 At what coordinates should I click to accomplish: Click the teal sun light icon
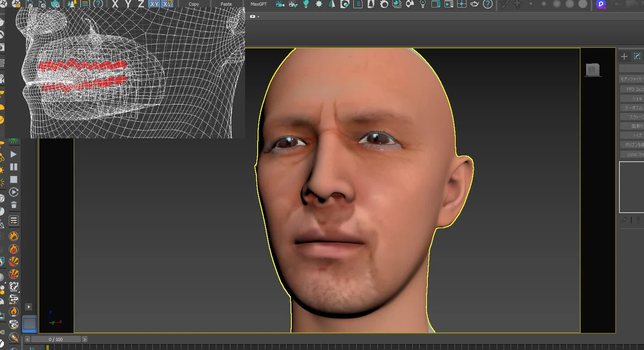pyautogui.click(x=319, y=4)
